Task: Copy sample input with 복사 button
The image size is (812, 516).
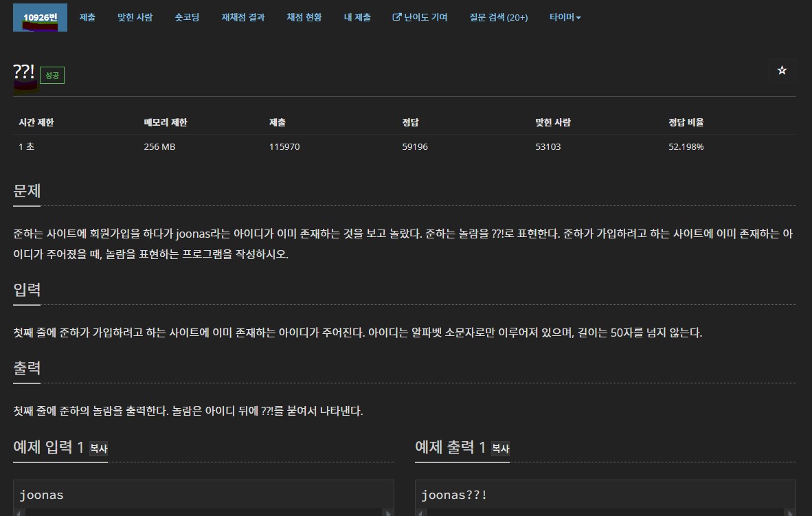Action: (98, 448)
